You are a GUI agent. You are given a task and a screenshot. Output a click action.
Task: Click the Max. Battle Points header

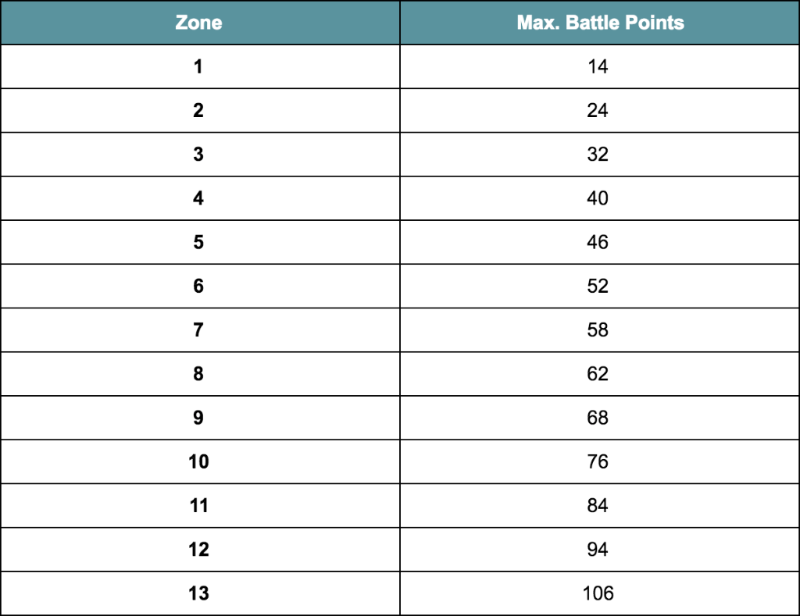point(599,22)
